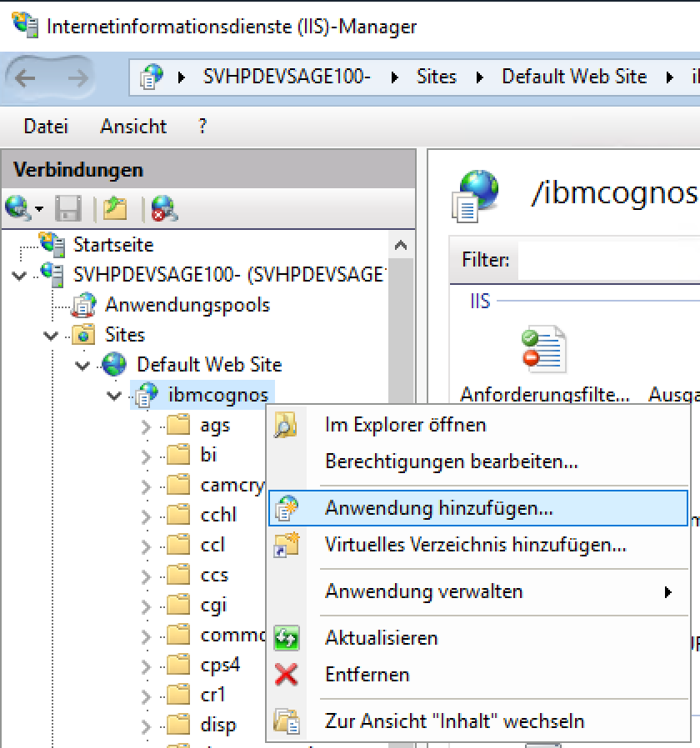Screen dimensions: 700x748
Task: Expand the cchl folder node
Action: [146, 516]
